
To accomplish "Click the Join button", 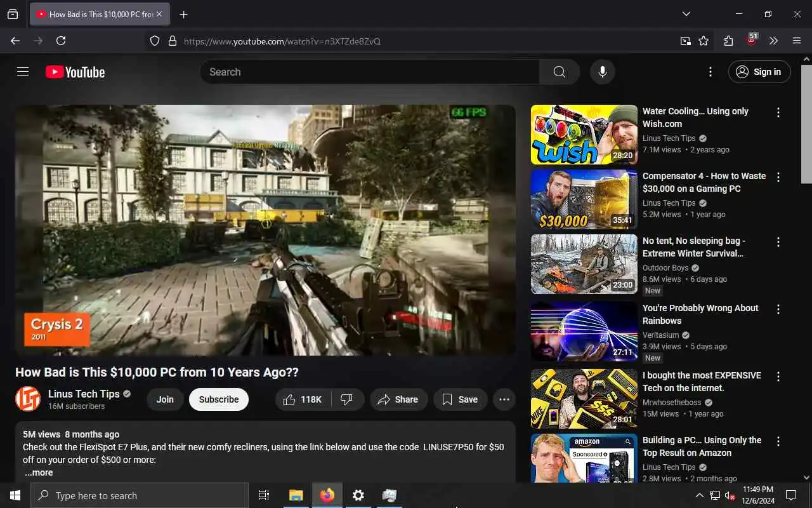I will [x=165, y=399].
